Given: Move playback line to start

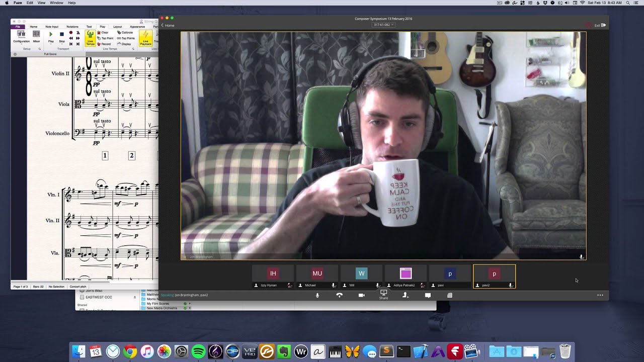Looking at the screenshot, I should click(x=71, y=44).
